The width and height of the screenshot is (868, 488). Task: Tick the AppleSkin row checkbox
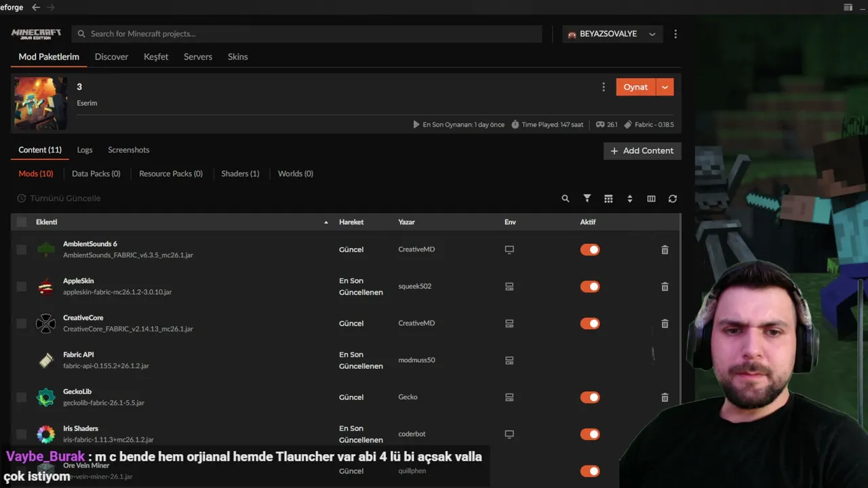(x=22, y=287)
